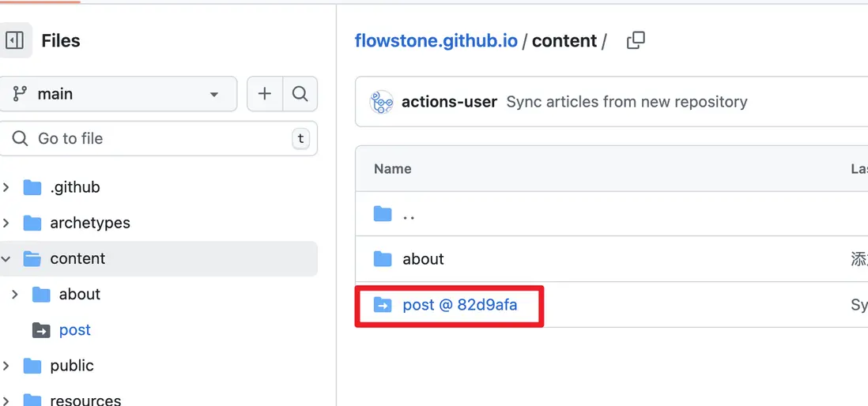Open the actions-user profile link
868x406 pixels.
[x=449, y=102]
